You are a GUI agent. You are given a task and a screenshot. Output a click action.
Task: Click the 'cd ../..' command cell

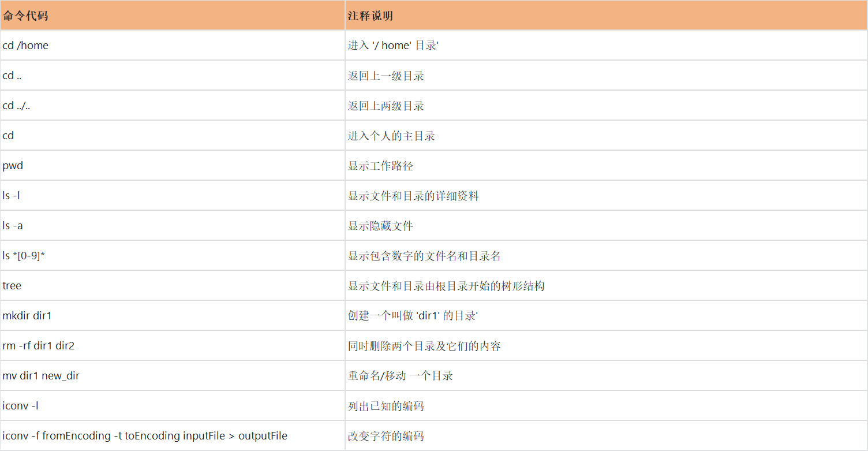[173, 106]
